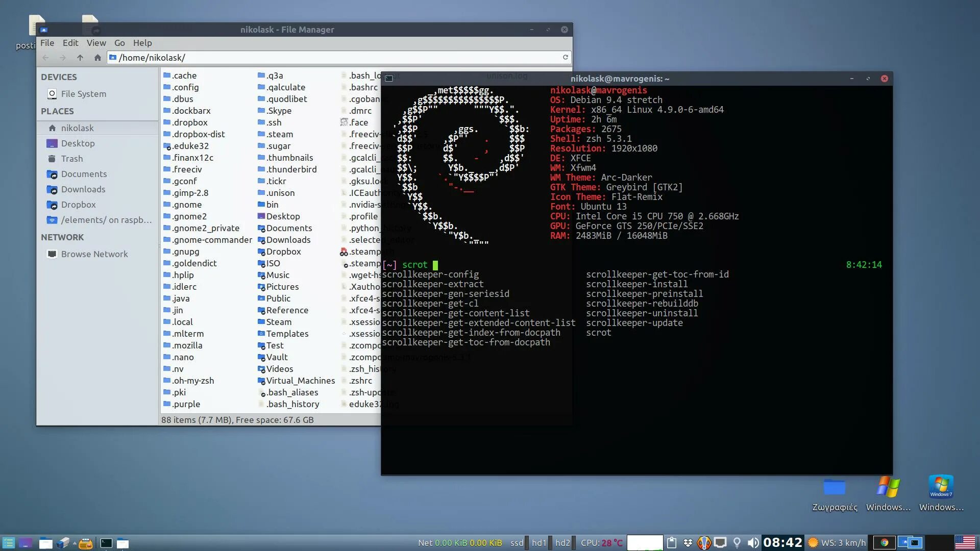Image resolution: width=980 pixels, height=551 pixels.
Task: Click the terminal launcher in taskbar
Action: pyautogui.click(x=106, y=543)
